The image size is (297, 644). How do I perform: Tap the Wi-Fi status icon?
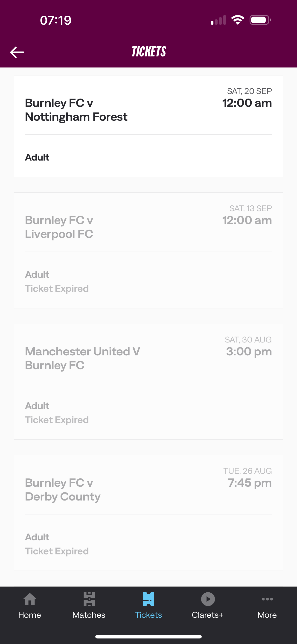click(238, 20)
